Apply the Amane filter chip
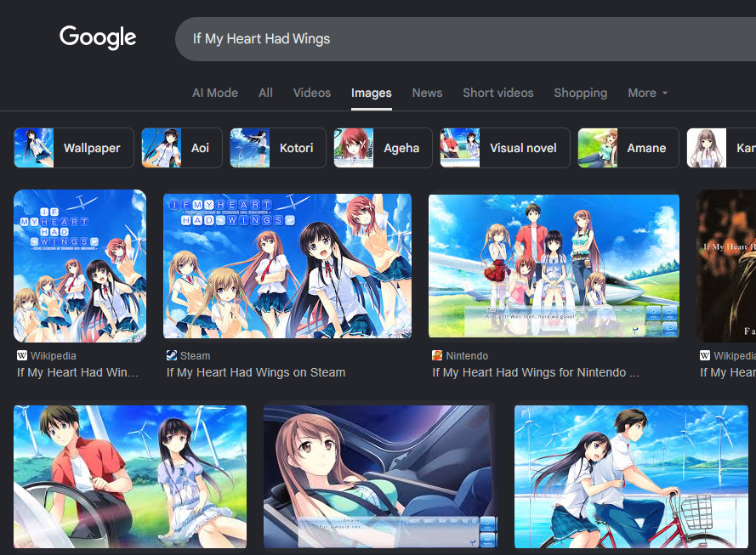This screenshot has width=756, height=555. coord(628,148)
